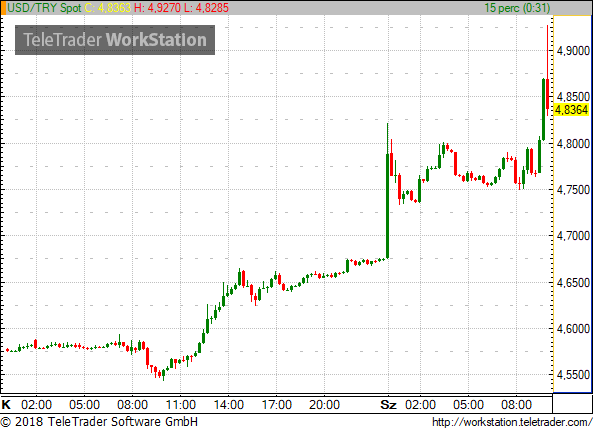
Task: Click the high value H: 4,9270
Action: pyautogui.click(x=157, y=8)
